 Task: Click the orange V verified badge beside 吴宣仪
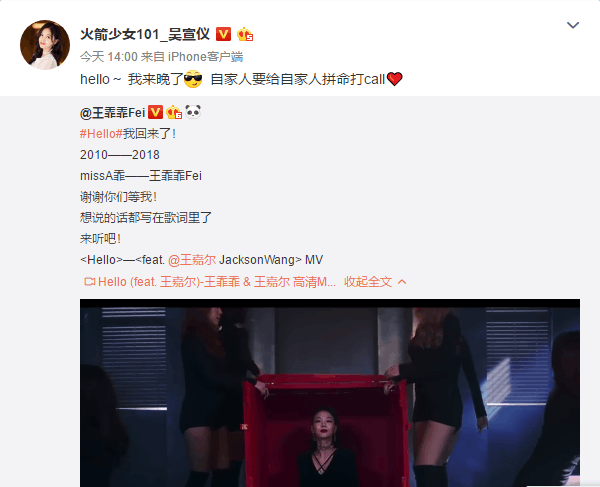coord(223,34)
